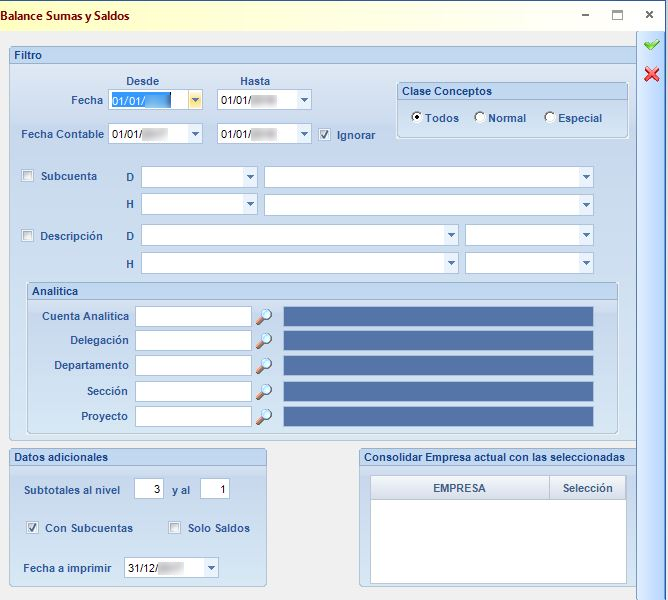
Task: Toggle the Ignorar checkbox
Action: click(x=325, y=135)
